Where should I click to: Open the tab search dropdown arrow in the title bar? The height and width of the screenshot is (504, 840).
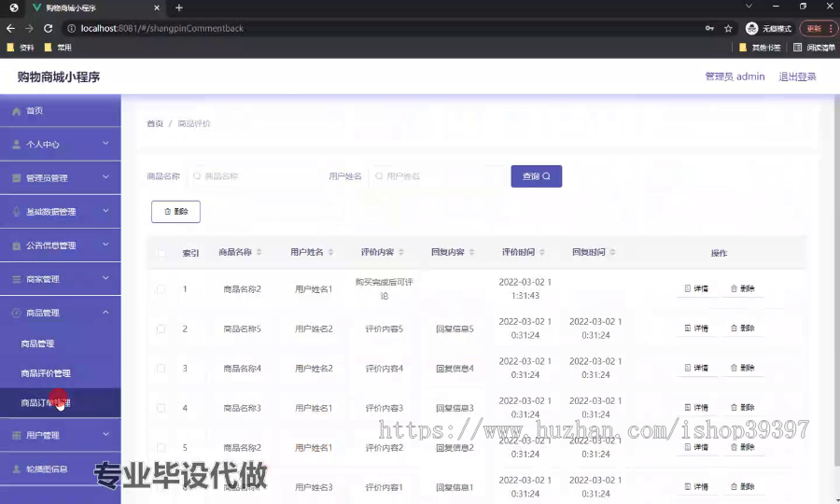point(749,7)
